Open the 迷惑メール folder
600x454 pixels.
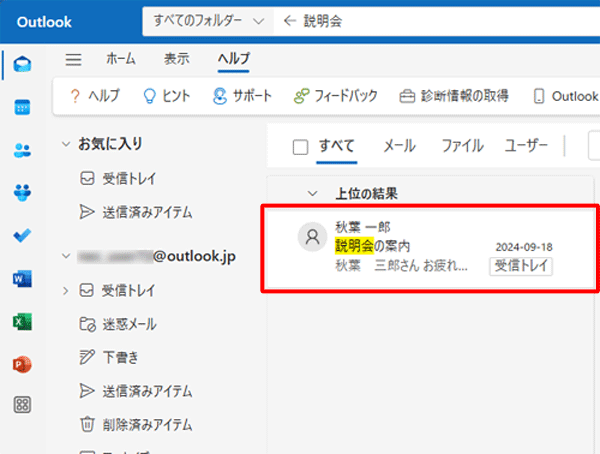118,324
